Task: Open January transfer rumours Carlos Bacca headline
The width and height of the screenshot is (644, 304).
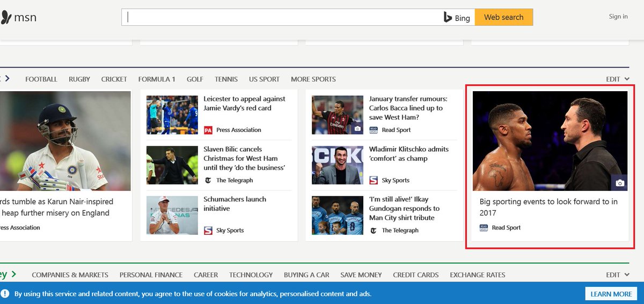Action: click(x=408, y=108)
